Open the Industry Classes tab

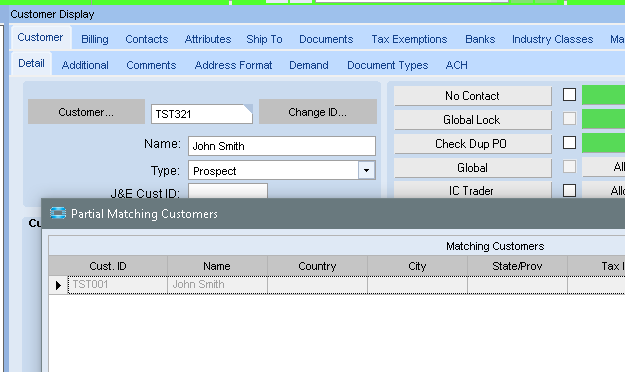click(x=552, y=39)
